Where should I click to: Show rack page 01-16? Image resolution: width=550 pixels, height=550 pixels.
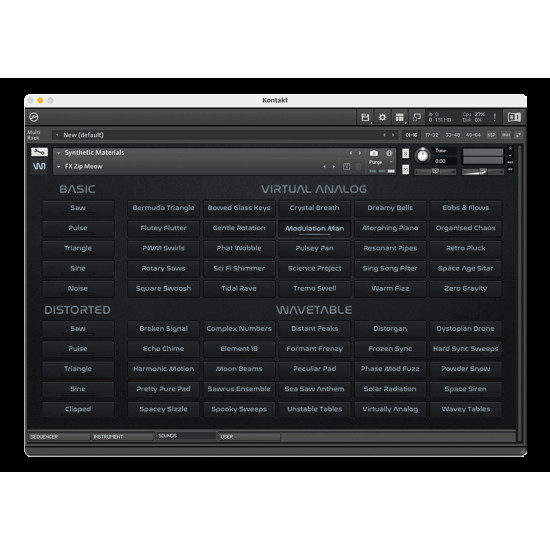coord(411,135)
